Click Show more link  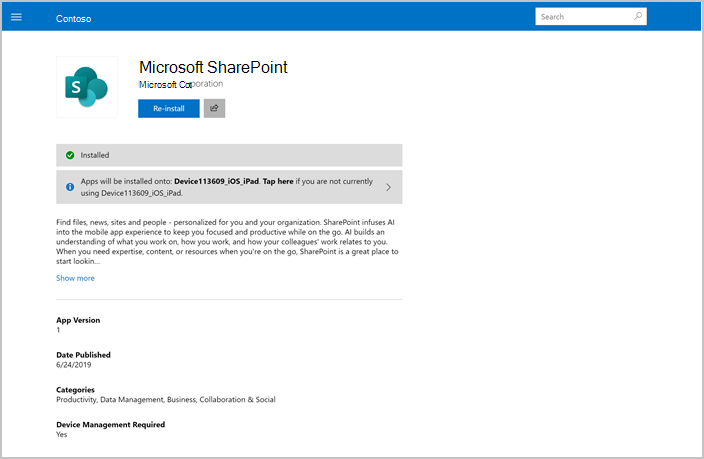tap(75, 278)
